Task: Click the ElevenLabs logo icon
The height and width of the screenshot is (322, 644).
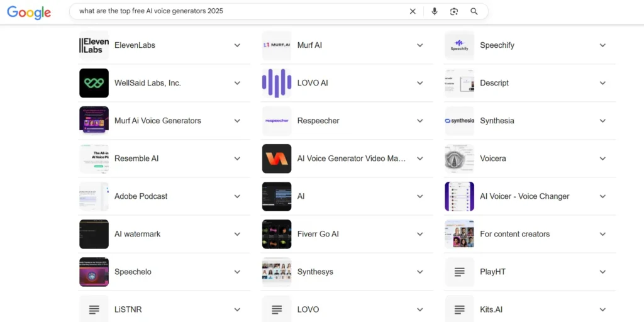Action: pos(94,45)
